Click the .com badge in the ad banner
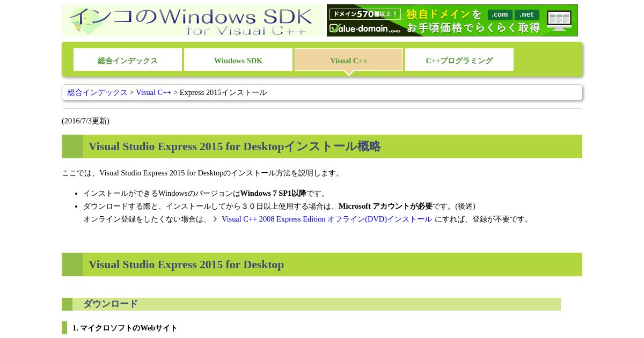This screenshot has width=644, height=338. pyautogui.click(x=500, y=14)
